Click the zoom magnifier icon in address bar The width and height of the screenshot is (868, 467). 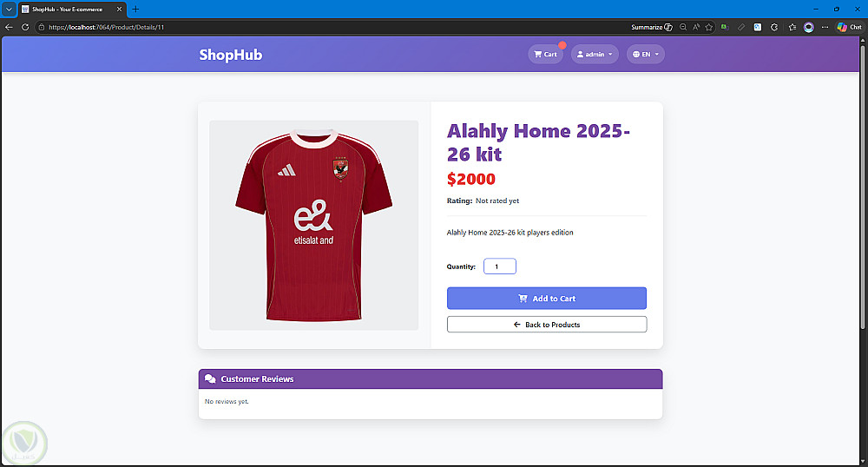(683, 27)
